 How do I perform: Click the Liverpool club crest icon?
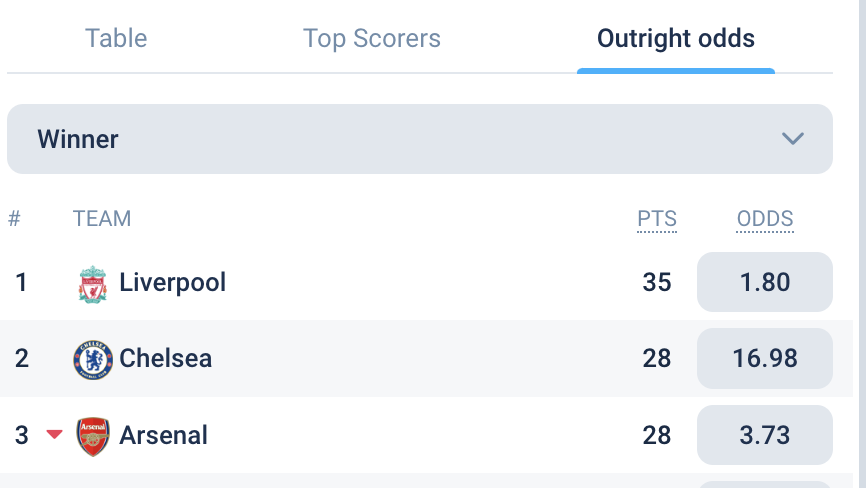93,284
